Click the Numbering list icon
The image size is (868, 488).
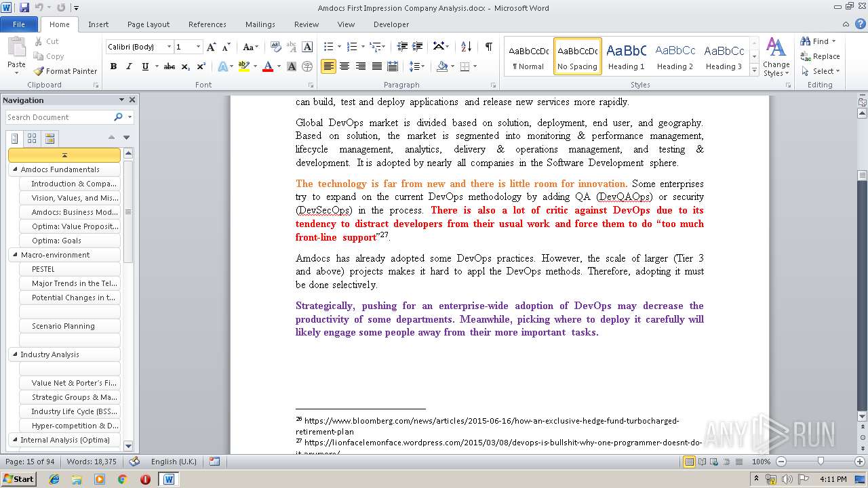(x=352, y=47)
